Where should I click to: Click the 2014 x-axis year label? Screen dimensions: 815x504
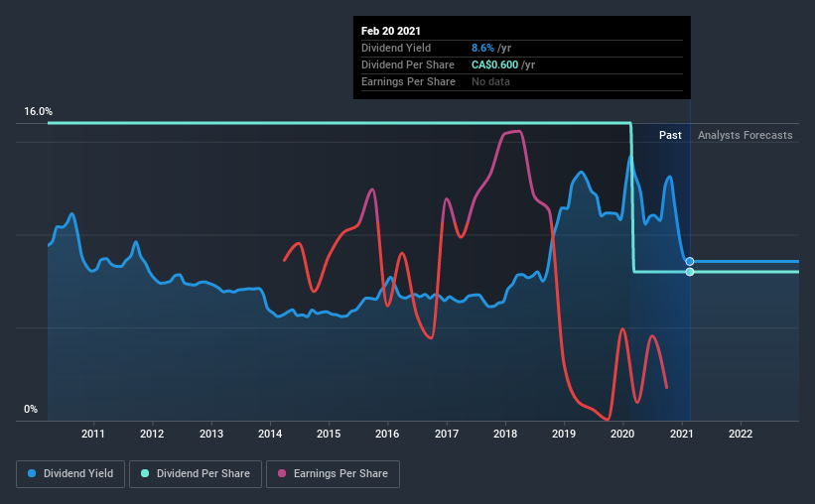click(x=270, y=434)
